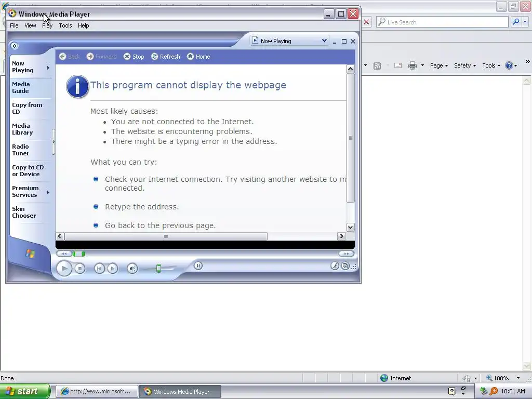Collapse the taskbar with the sidebar edge handle
Viewport: 532px width, 399px height.
pos(54,142)
